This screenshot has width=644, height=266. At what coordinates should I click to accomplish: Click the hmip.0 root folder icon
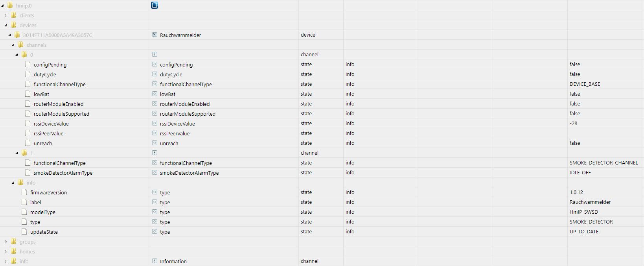[x=11, y=6]
